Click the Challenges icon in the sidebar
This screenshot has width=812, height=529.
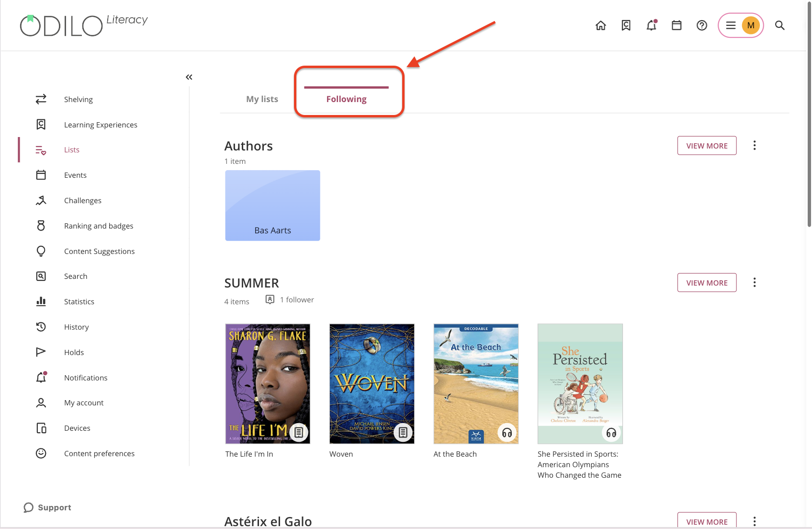(41, 200)
